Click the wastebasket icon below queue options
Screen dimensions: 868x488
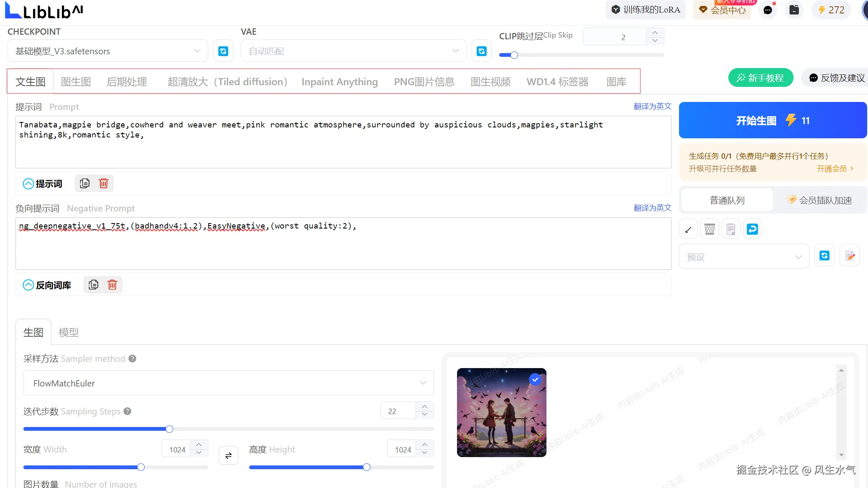click(x=710, y=229)
